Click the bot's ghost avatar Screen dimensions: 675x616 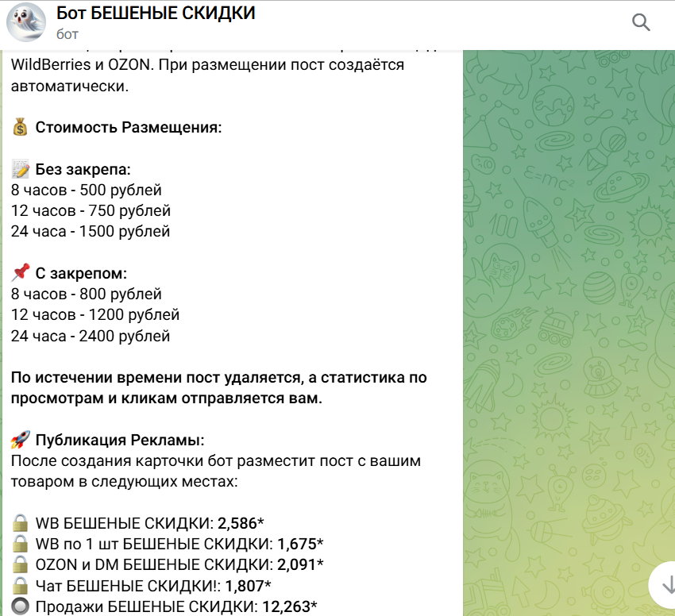tap(25, 22)
